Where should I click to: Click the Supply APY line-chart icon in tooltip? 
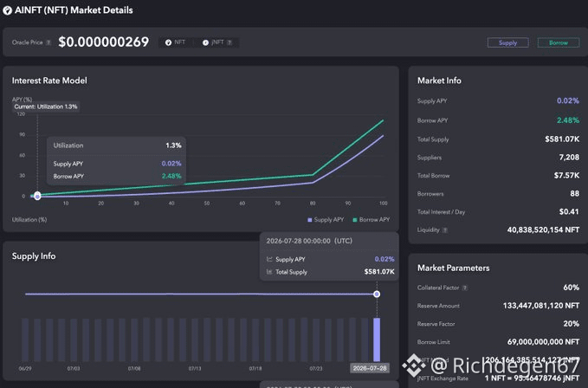point(269,259)
